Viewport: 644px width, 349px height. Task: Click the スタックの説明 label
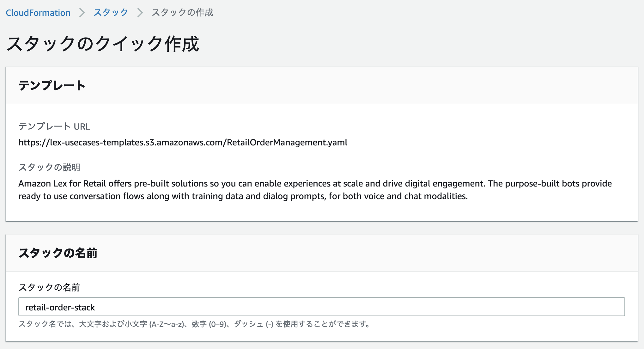(x=49, y=167)
